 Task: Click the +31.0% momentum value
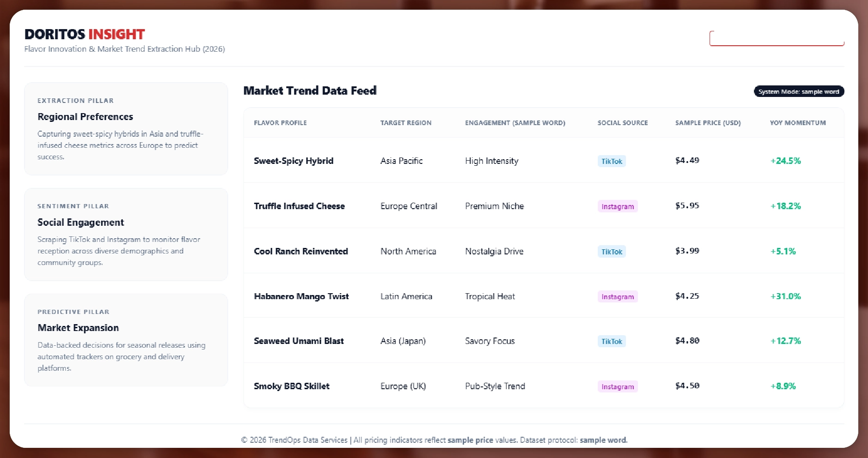click(785, 296)
